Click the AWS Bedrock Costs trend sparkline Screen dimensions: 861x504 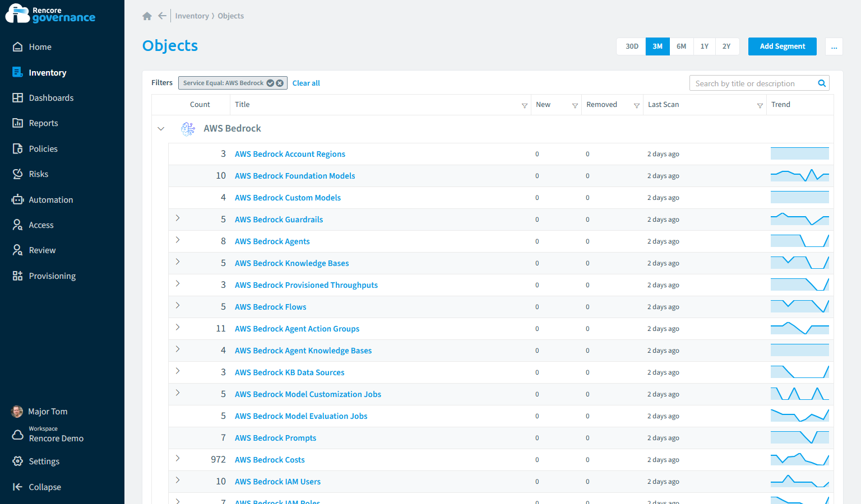(x=800, y=459)
